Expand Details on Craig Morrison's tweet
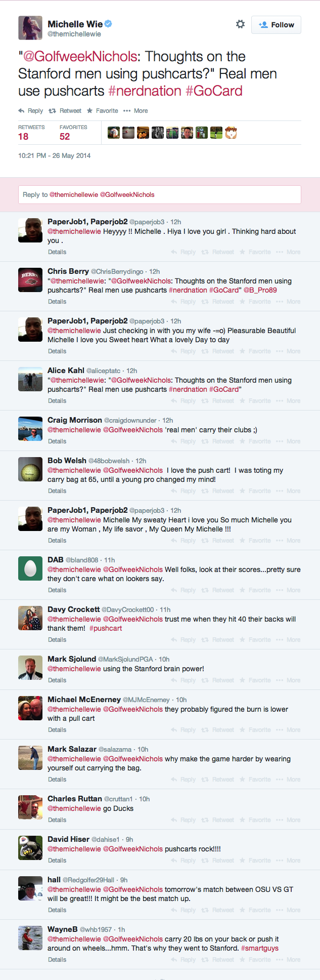The width and height of the screenshot is (320, 980). (57, 441)
